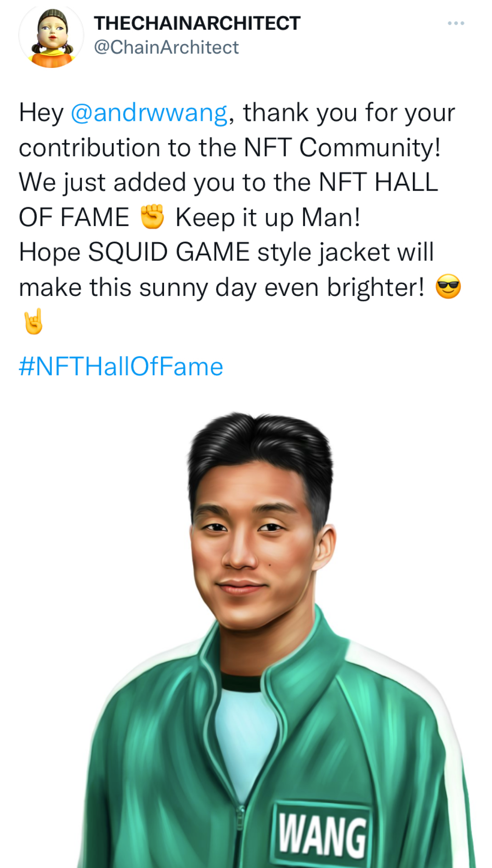Viewport: 492px width, 868px height.
Task: Click the #NFTHallOfFame hashtag
Action: (x=121, y=366)
